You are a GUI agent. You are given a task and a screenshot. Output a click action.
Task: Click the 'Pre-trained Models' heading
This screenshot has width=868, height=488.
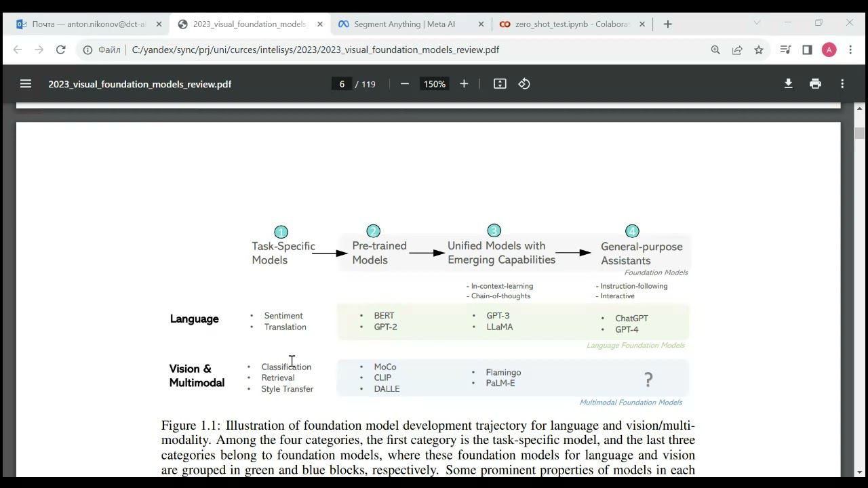379,253
